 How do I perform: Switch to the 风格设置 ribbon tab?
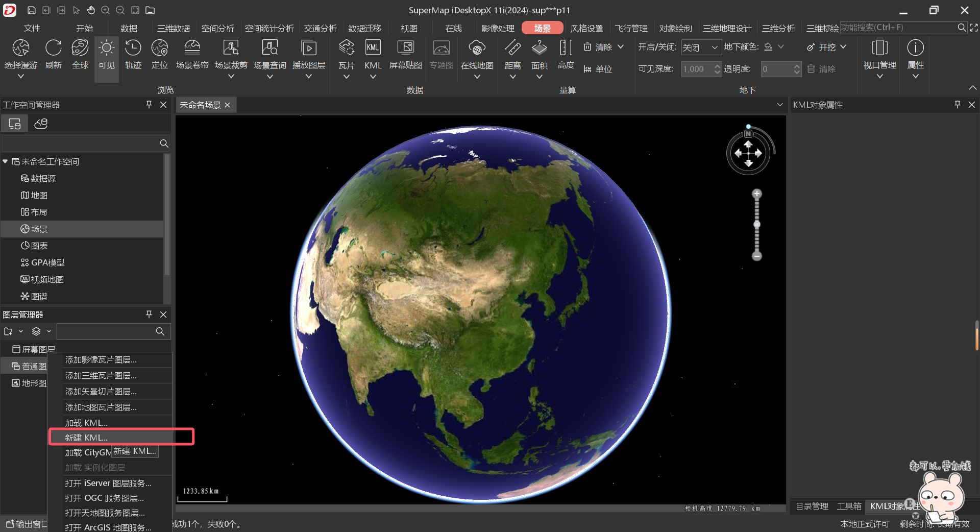click(587, 28)
